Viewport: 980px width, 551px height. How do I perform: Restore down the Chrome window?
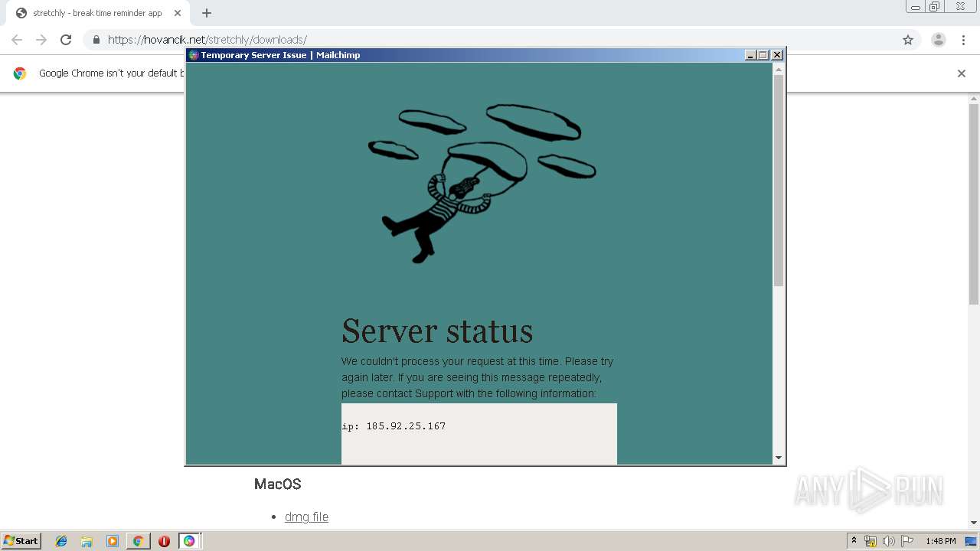[935, 6]
